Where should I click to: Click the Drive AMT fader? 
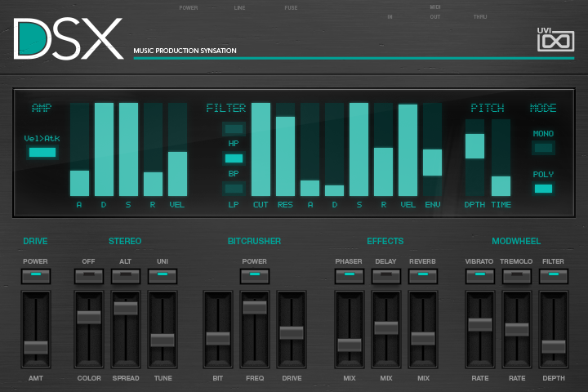[36, 347]
